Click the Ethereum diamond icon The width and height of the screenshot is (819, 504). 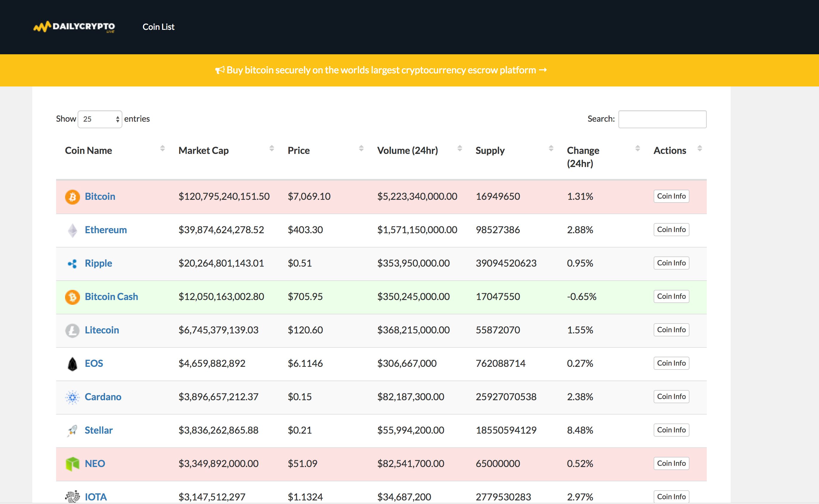tap(73, 230)
